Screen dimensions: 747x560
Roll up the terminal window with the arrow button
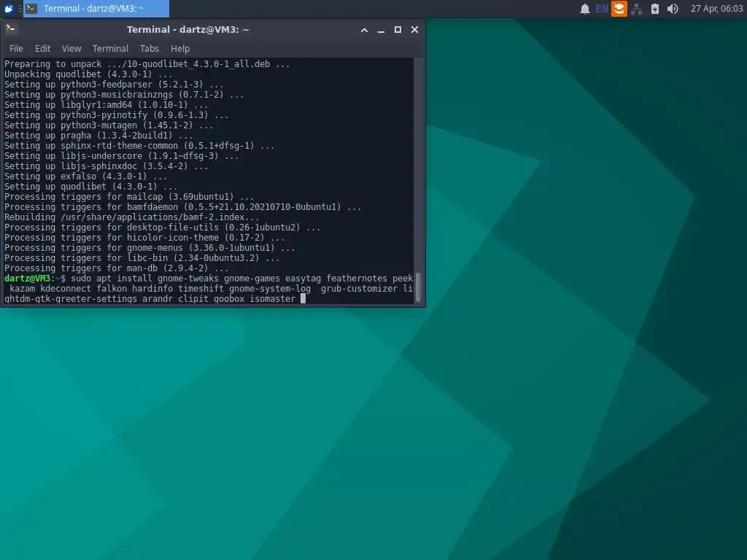click(364, 29)
